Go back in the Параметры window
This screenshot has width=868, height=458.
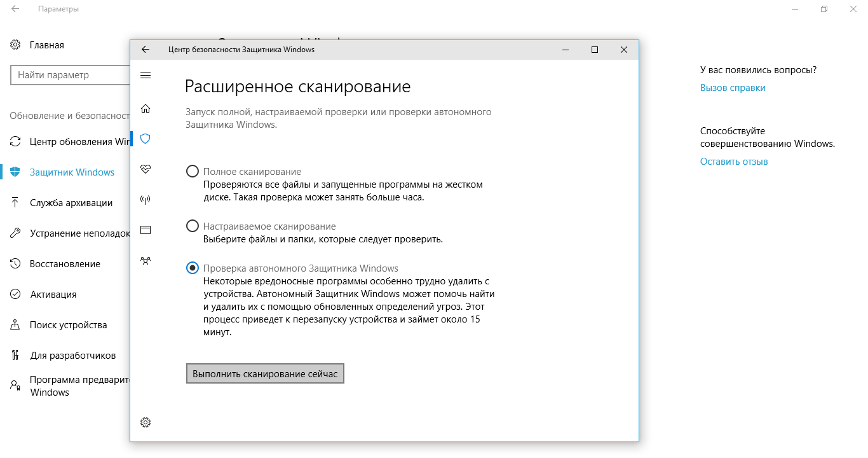pos(15,10)
